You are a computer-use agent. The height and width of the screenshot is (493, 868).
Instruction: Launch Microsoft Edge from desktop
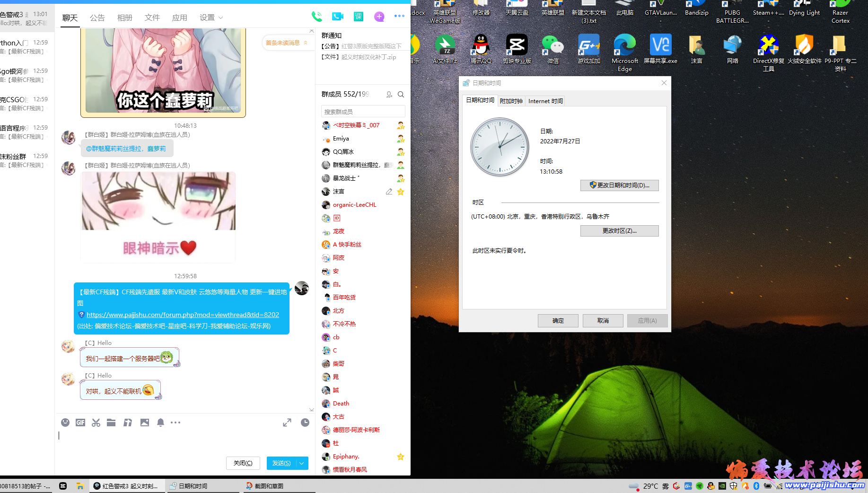(625, 53)
